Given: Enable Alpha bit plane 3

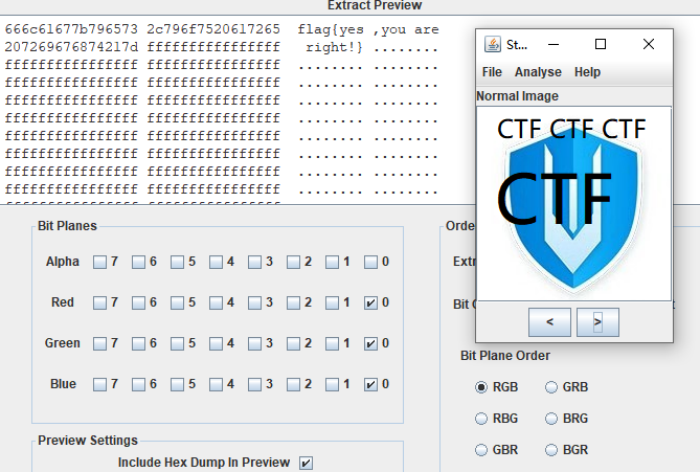Looking at the screenshot, I should coord(254,262).
